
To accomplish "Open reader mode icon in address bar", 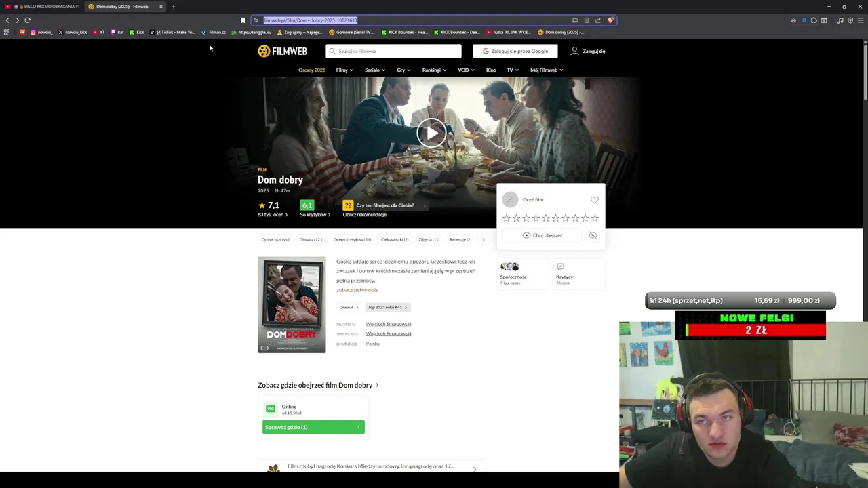I will tap(587, 20).
